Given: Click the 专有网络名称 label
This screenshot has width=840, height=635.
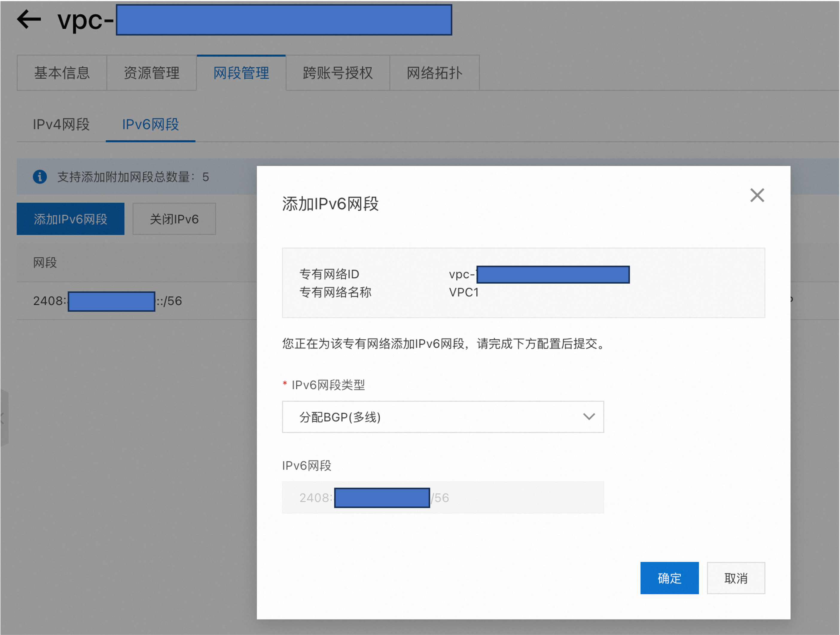Looking at the screenshot, I should point(335,292).
